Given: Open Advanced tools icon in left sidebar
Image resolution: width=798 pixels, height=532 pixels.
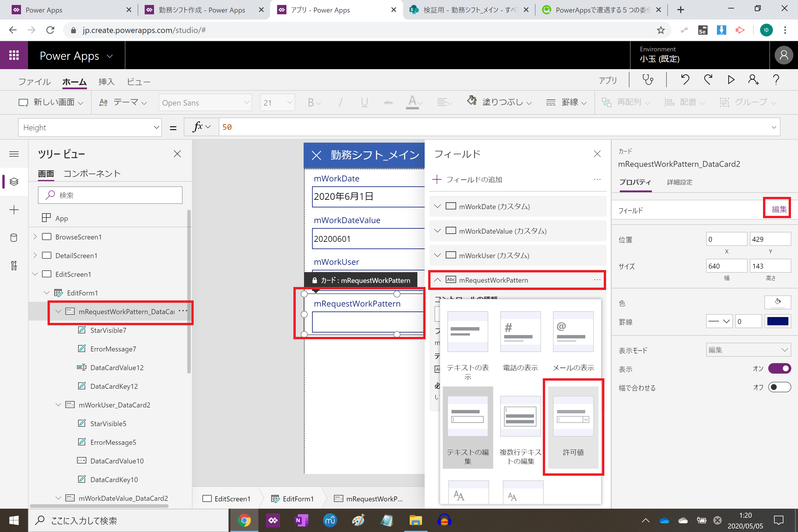Looking at the screenshot, I should pyautogui.click(x=14, y=265).
